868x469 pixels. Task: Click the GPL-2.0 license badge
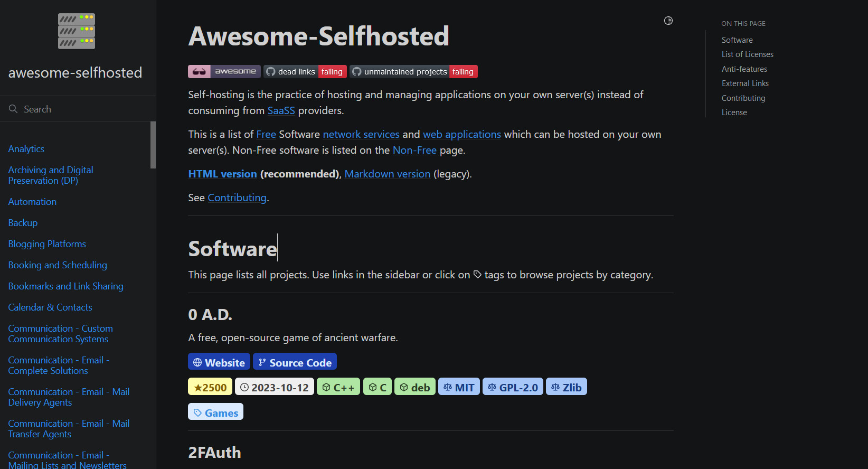[513, 387]
